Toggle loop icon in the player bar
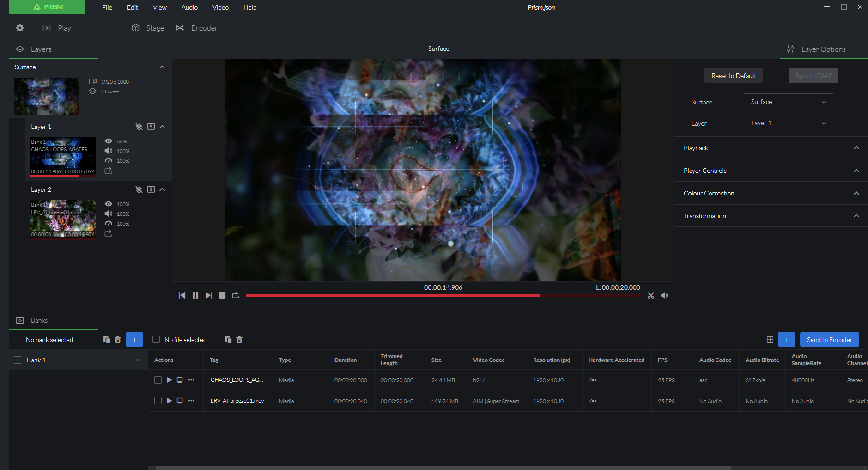Image resolution: width=868 pixels, height=470 pixels. [x=236, y=295]
